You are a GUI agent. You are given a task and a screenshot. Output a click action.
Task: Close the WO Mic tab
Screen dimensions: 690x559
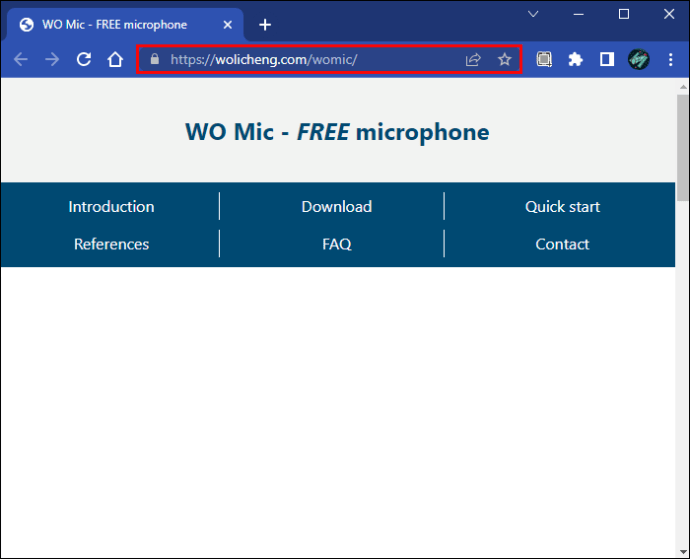[228, 25]
